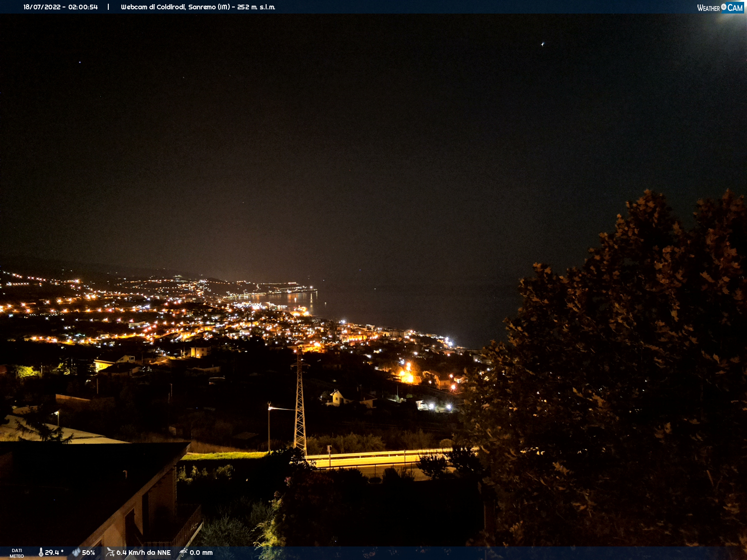The width and height of the screenshot is (747, 560).
Task: Open the WeatherCam logo
Action: click(x=720, y=7)
